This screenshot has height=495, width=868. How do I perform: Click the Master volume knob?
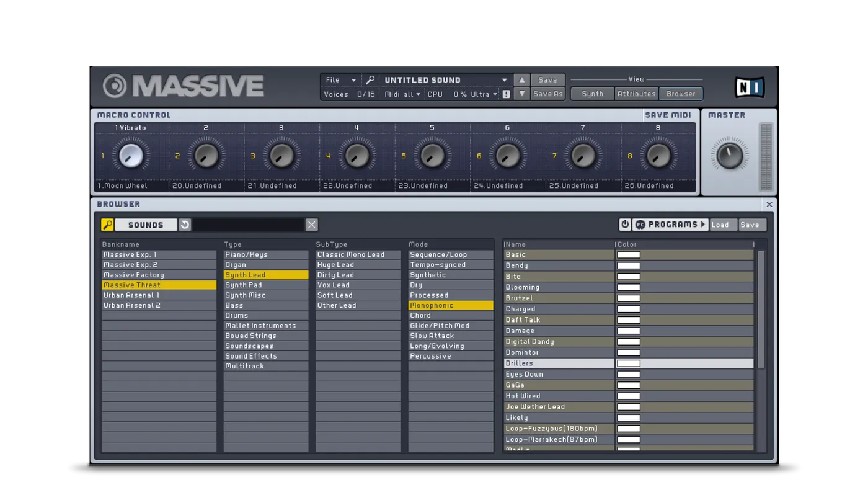click(x=730, y=155)
